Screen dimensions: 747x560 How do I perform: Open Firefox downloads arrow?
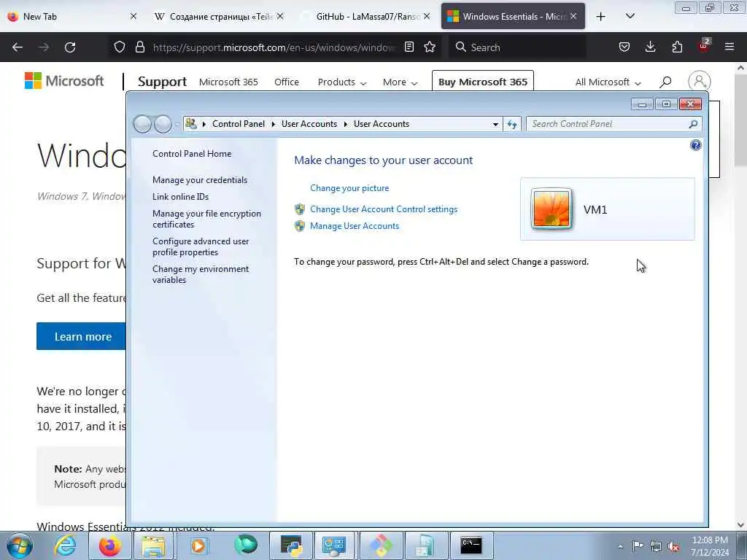click(650, 47)
